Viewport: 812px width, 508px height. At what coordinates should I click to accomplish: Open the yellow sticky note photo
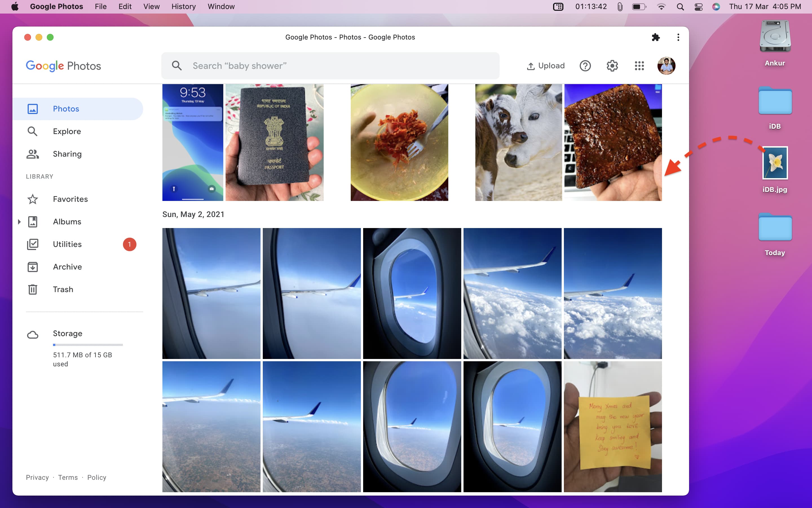[613, 427]
